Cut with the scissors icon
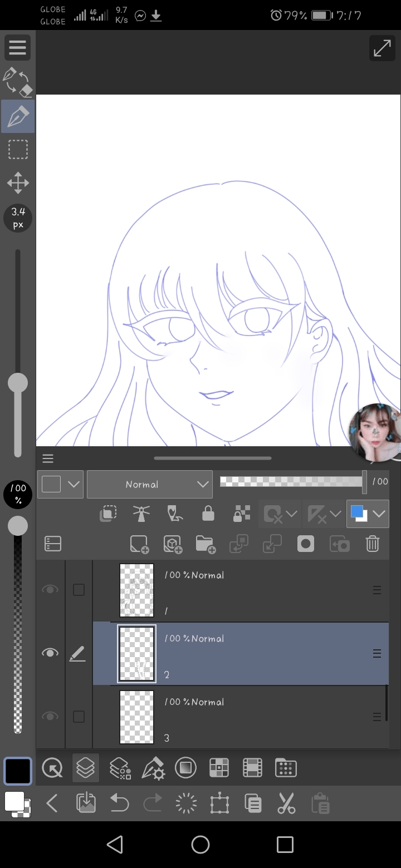Image resolution: width=401 pixels, height=868 pixels. pos(286,803)
